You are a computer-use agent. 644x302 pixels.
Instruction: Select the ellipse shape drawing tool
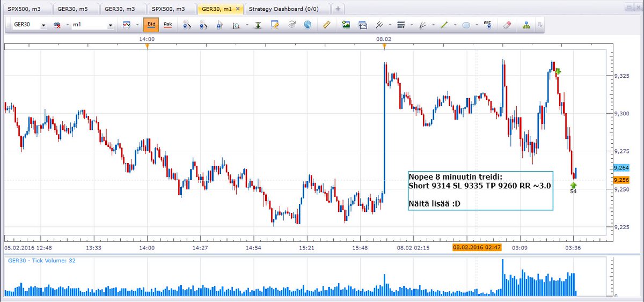[466, 25]
